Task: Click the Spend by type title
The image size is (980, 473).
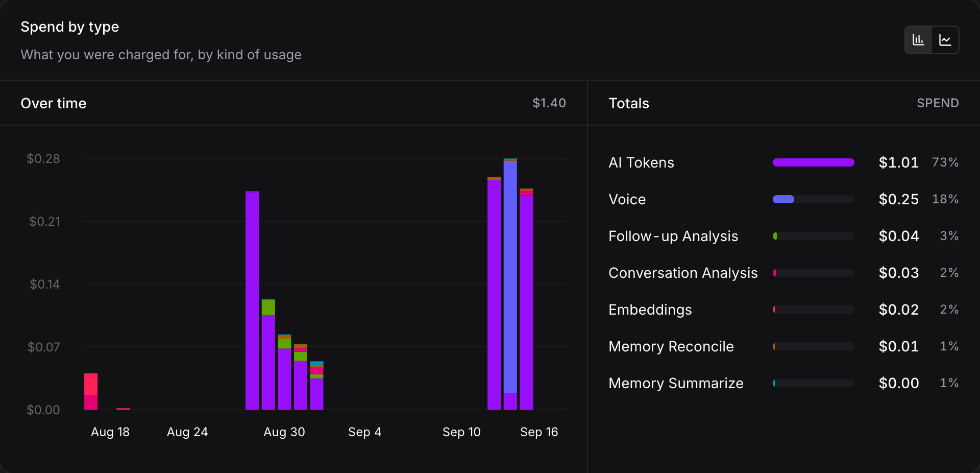Action: pos(70,27)
